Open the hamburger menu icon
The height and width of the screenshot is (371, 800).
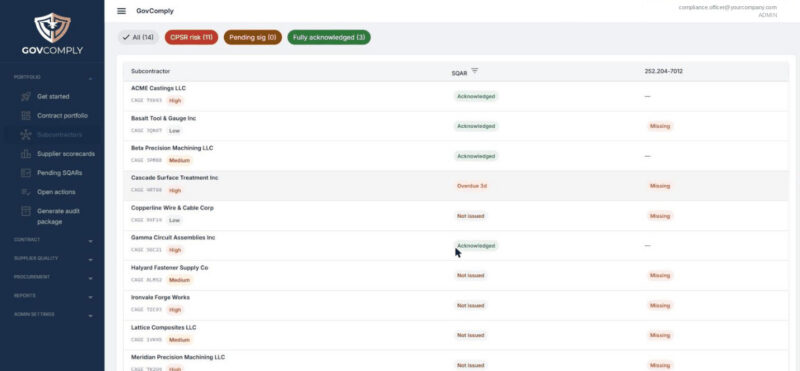click(121, 11)
